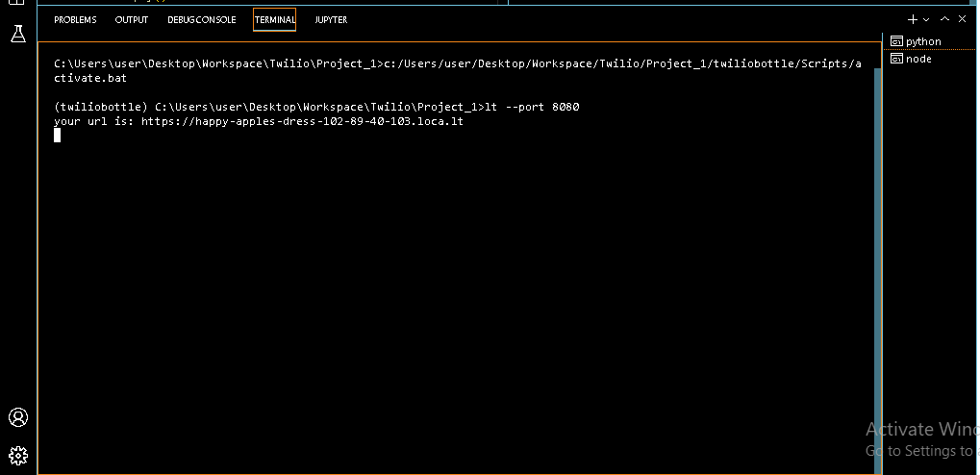980x475 pixels.
Task: Open the launch profile dropdown chevron beside plus
Action: [926, 20]
